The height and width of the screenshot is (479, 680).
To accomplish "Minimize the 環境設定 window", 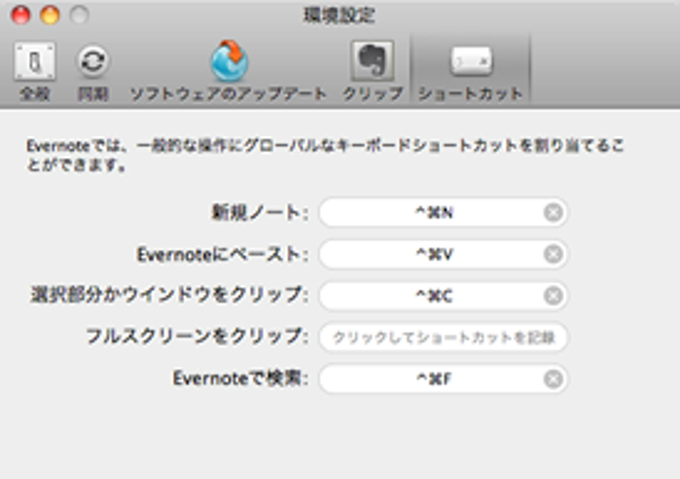I will pos(50,15).
